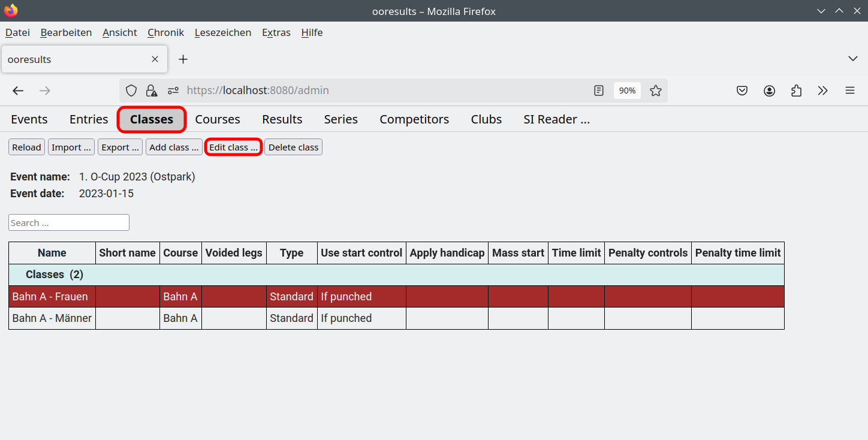Open the Datei menu

(17, 32)
